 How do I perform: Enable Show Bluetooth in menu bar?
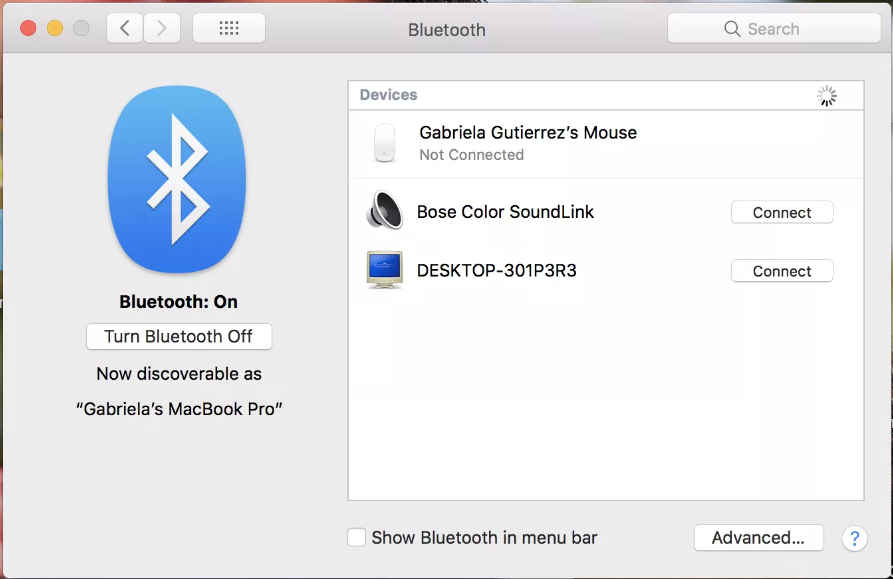pos(357,537)
